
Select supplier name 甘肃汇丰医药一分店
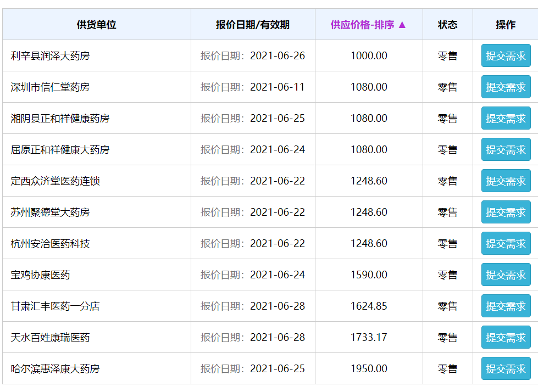pyautogui.click(x=55, y=306)
